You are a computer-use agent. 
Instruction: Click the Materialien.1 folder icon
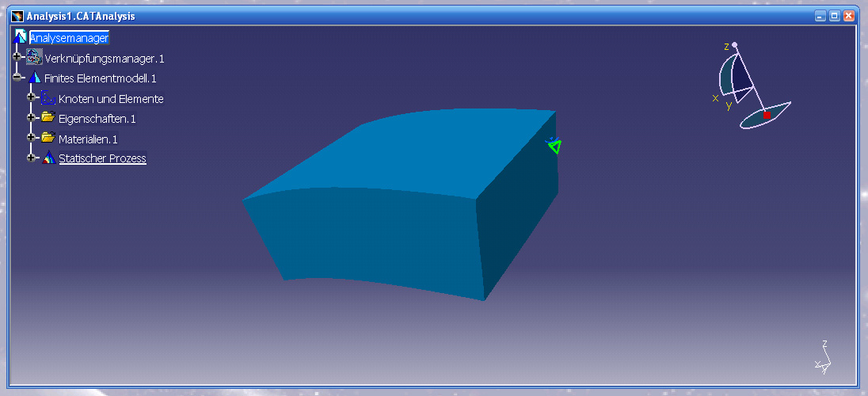[48, 137]
